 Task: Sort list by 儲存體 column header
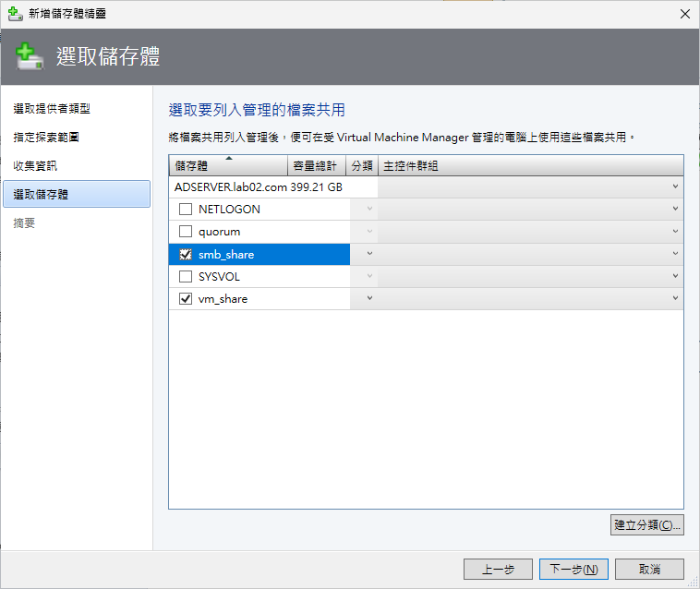pos(228,166)
